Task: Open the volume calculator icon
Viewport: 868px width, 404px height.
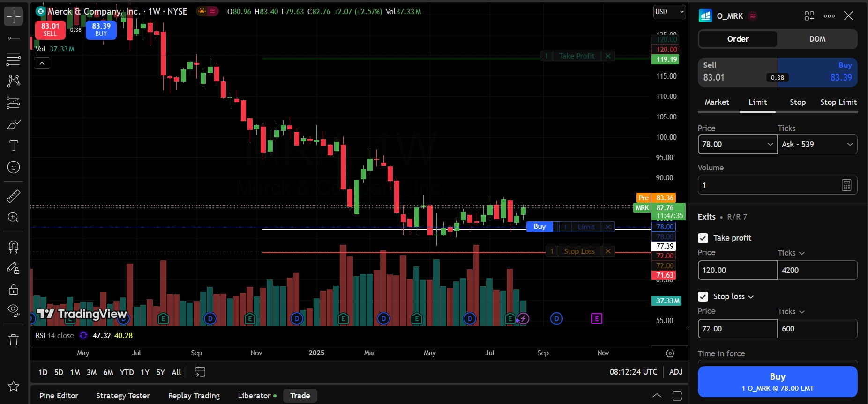Action: click(x=846, y=185)
